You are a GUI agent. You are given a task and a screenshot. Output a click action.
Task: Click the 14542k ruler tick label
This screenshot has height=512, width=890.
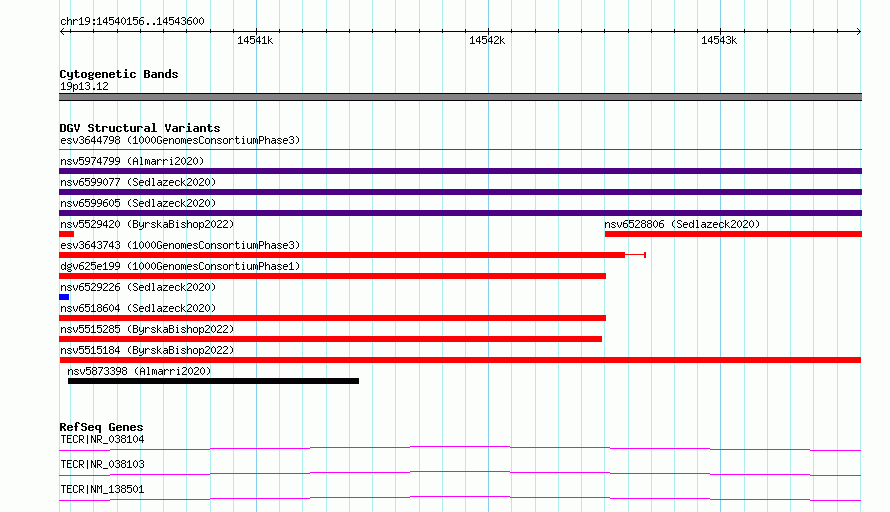pos(487,40)
